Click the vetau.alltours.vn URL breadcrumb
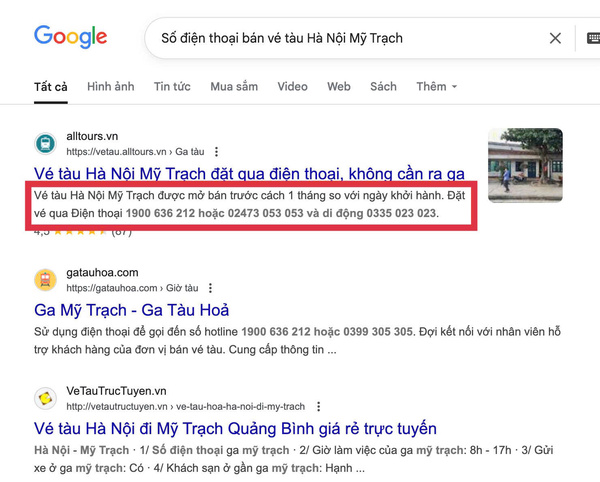The image size is (600, 482). (135, 152)
